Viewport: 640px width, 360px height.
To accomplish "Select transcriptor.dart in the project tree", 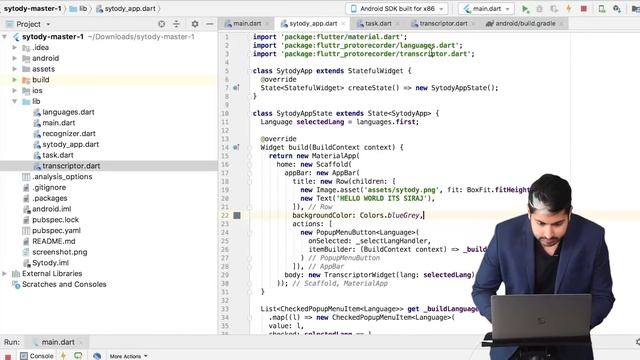I will [71, 166].
